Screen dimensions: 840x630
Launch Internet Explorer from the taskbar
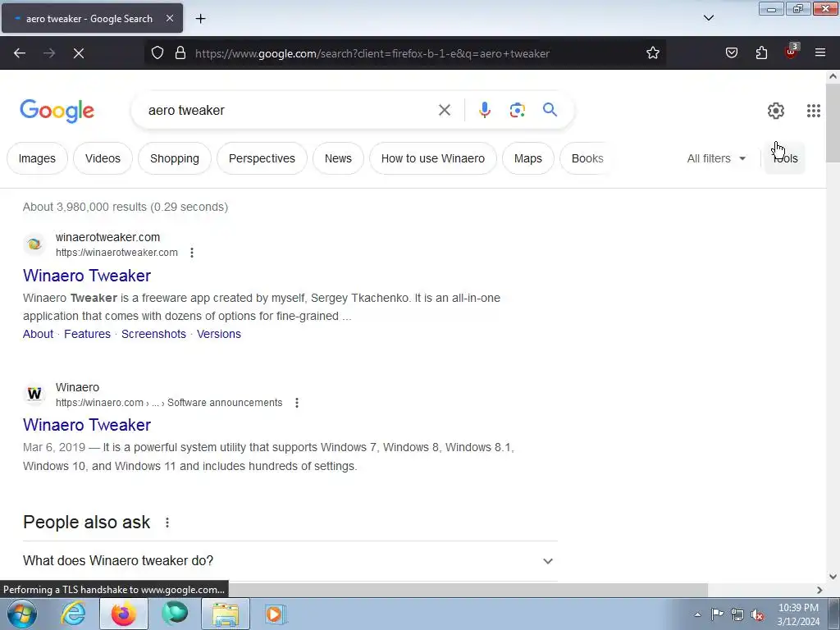point(73,614)
